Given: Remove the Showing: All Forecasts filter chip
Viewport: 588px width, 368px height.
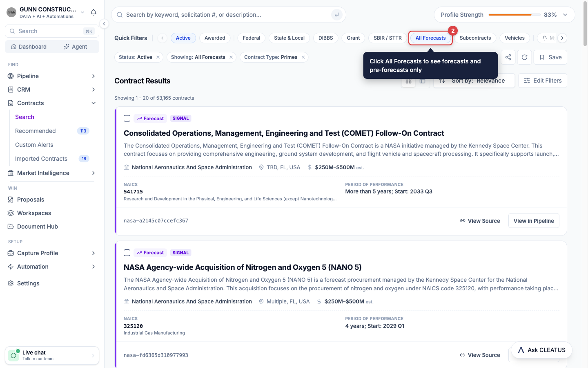Looking at the screenshot, I should pyautogui.click(x=231, y=57).
